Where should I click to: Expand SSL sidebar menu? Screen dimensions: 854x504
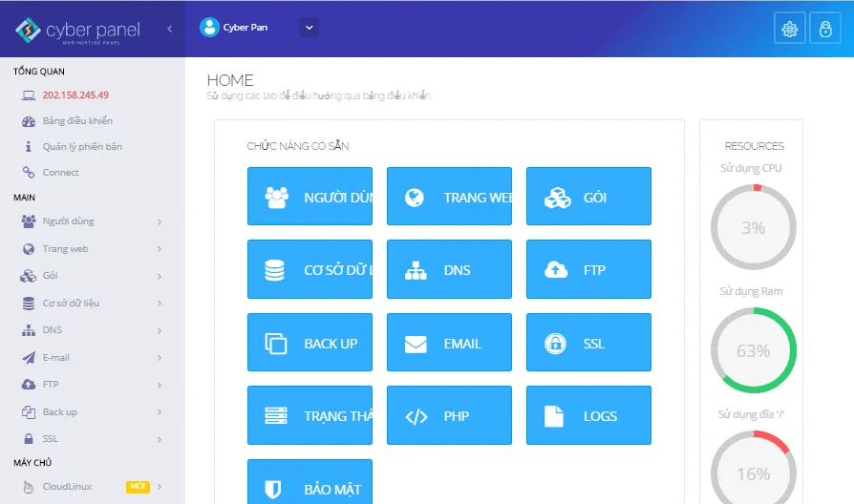(92, 439)
